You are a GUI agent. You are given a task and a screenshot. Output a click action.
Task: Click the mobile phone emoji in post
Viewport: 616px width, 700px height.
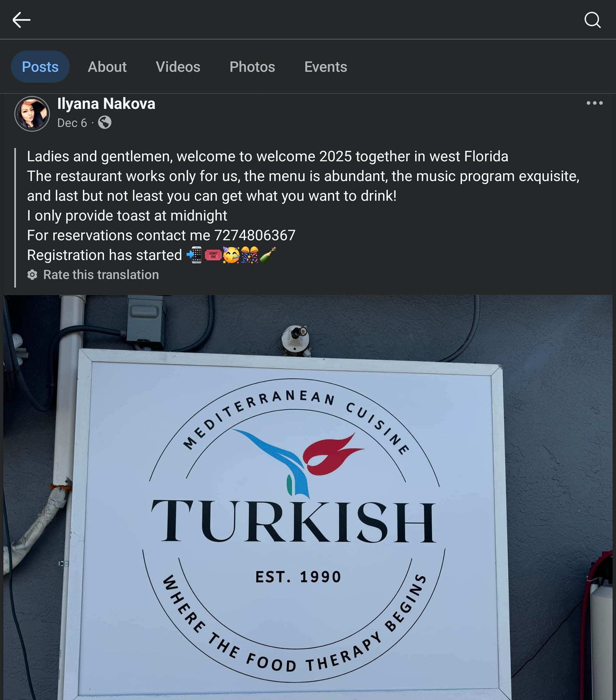[194, 255]
